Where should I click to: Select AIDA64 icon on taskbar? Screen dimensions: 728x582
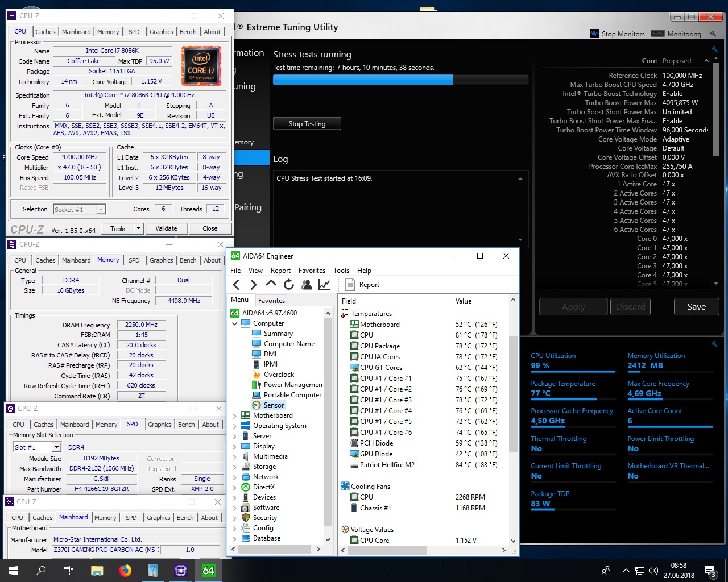209,571
